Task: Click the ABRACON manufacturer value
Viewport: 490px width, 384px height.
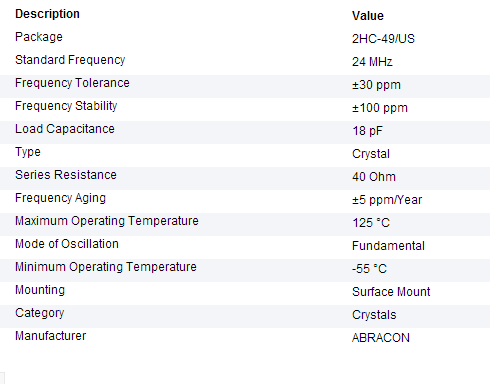Action: pyautogui.click(x=381, y=338)
